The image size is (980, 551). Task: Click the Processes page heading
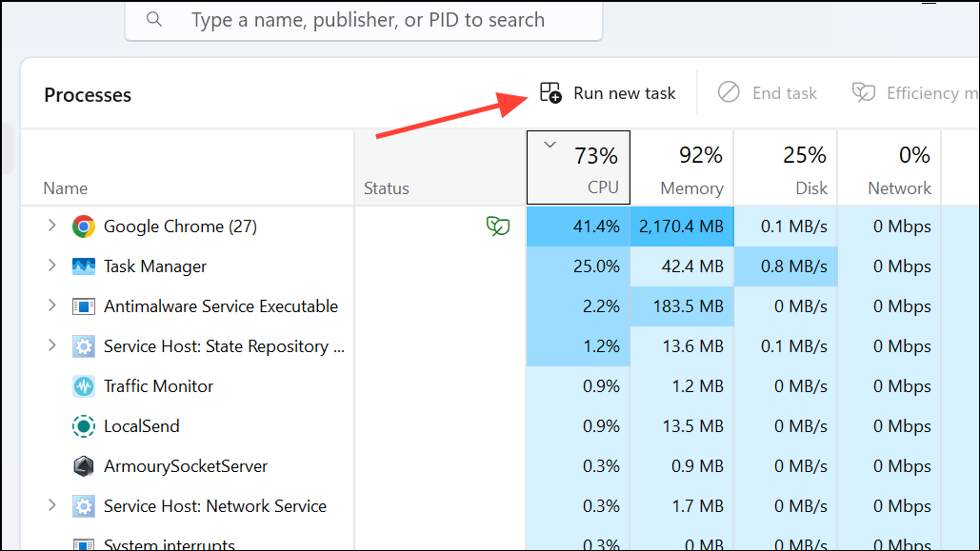pyautogui.click(x=88, y=95)
